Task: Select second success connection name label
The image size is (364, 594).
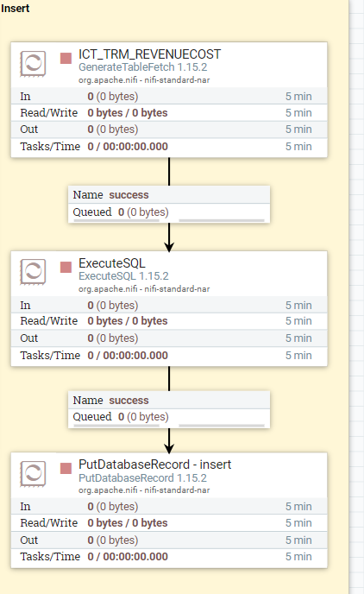Action: coord(129,401)
